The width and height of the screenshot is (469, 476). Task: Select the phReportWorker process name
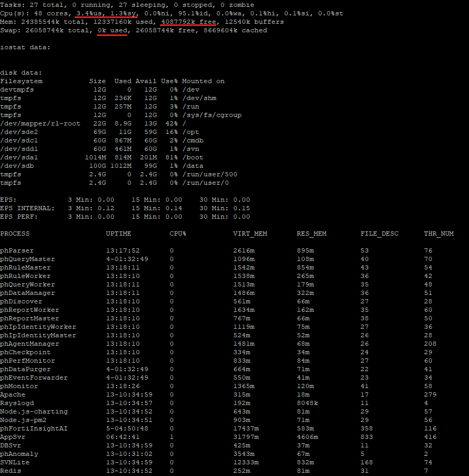click(x=30, y=310)
